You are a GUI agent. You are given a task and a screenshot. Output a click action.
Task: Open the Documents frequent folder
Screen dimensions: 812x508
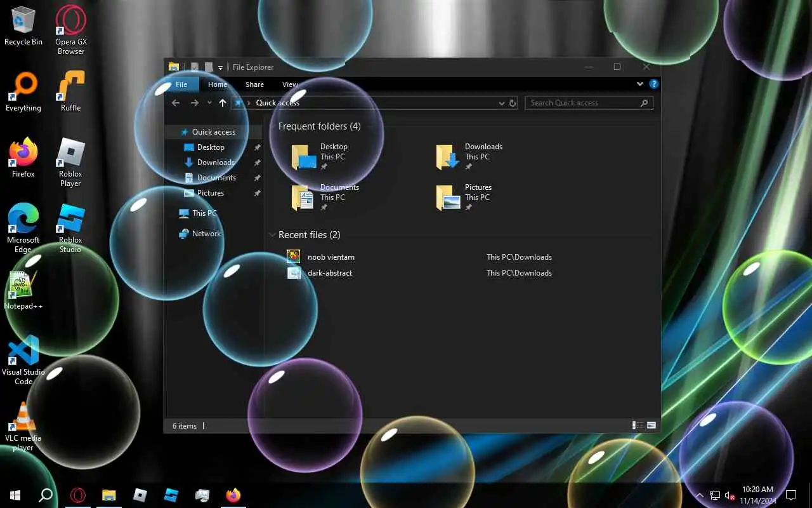(325, 197)
